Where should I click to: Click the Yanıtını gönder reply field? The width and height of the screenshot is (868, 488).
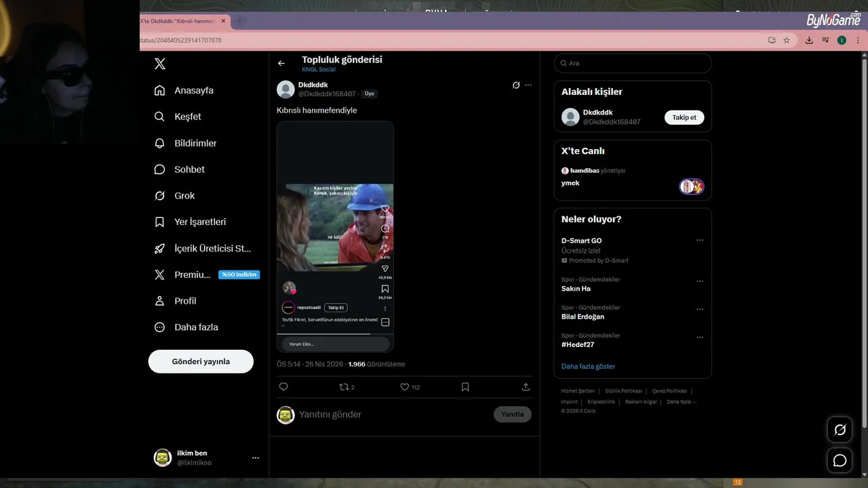click(393, 414)
